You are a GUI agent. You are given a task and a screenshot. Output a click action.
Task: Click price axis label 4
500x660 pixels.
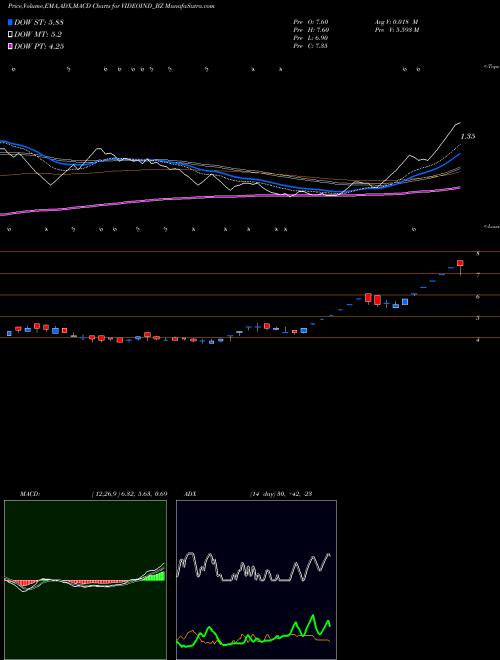click(478, 339)
